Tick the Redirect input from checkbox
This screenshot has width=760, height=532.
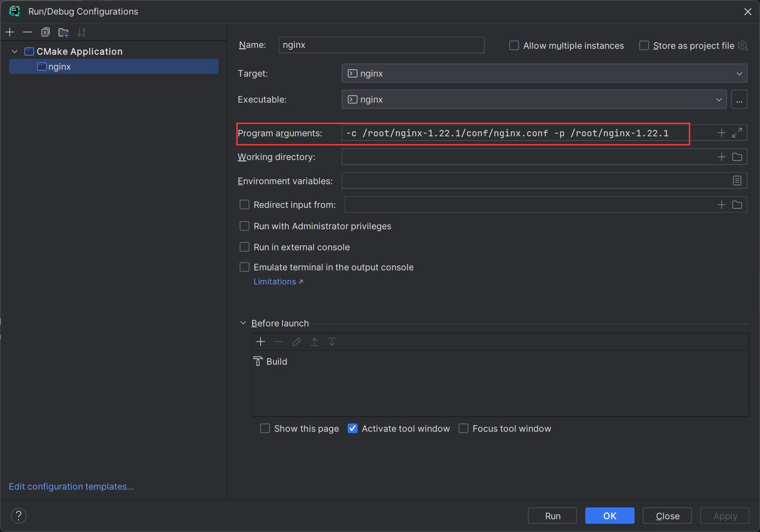click(x=245, y=205)
